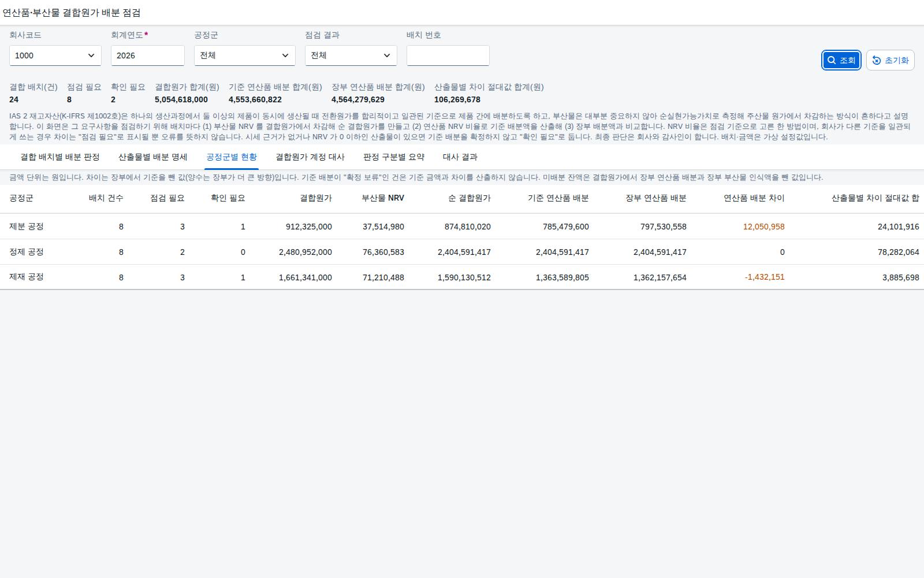The width and height of the screenshot is (924, 578).
Task: Click the 회계연도 input field
Action: point(148,55)
